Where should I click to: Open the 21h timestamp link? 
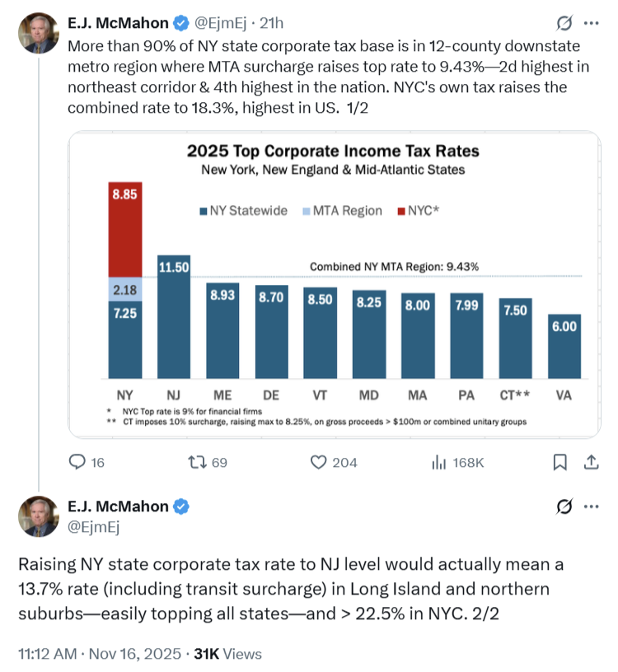point(271,22)
